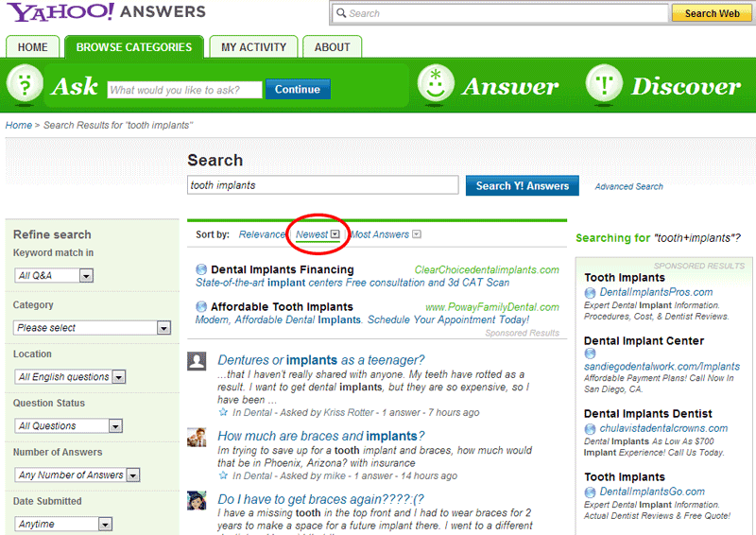756x535 pixels.
Task: Click the Continue button
Action: coord(298,89)
